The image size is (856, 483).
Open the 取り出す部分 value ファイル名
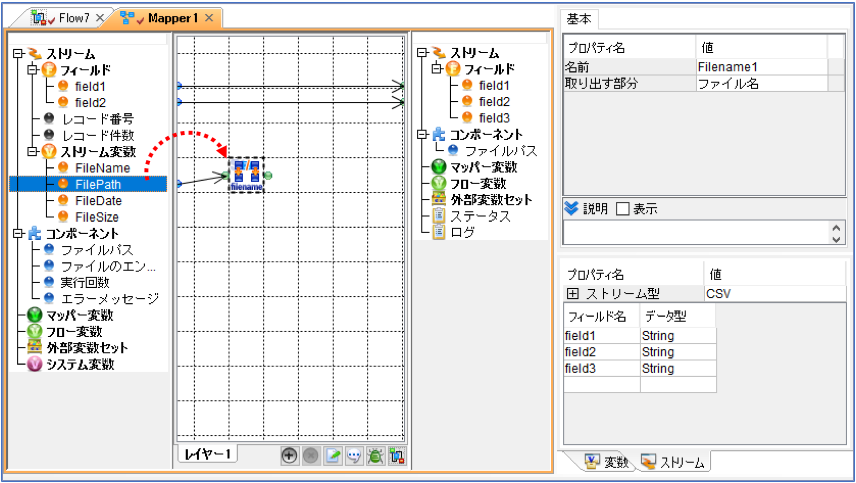(762, 84)
